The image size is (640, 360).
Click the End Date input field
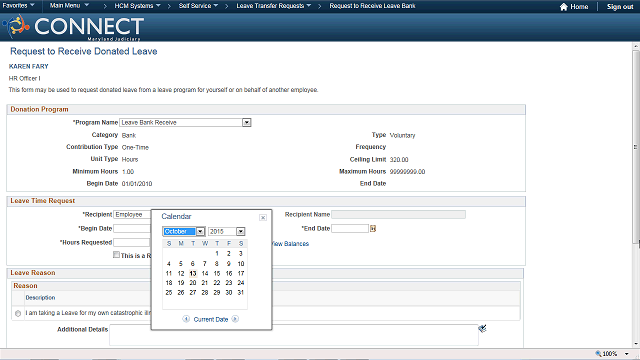(350, 229)
